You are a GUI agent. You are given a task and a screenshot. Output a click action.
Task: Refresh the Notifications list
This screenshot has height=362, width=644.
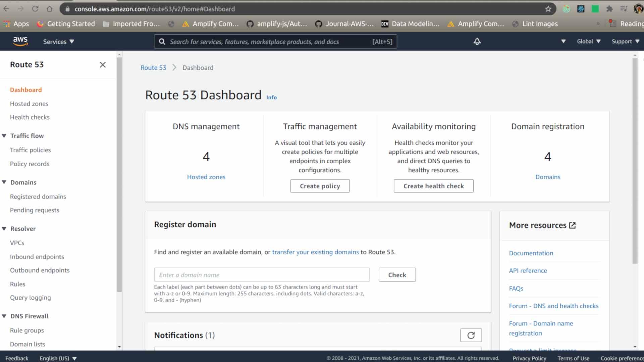pyautogui.click(x=471, y=335)
